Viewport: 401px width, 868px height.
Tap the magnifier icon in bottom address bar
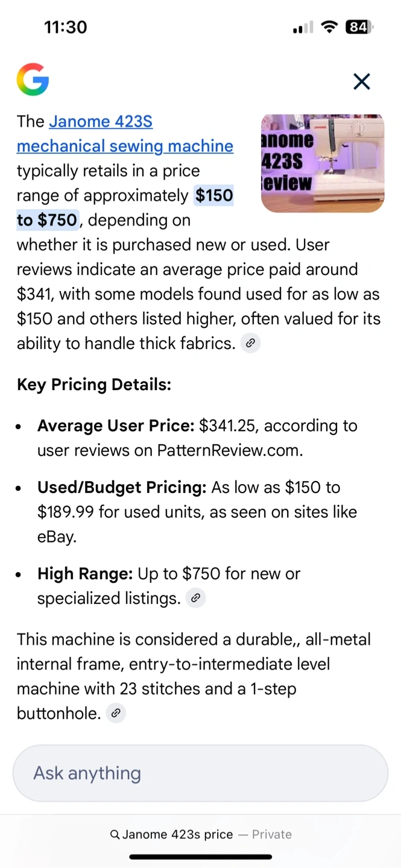[x=115, y=835]
